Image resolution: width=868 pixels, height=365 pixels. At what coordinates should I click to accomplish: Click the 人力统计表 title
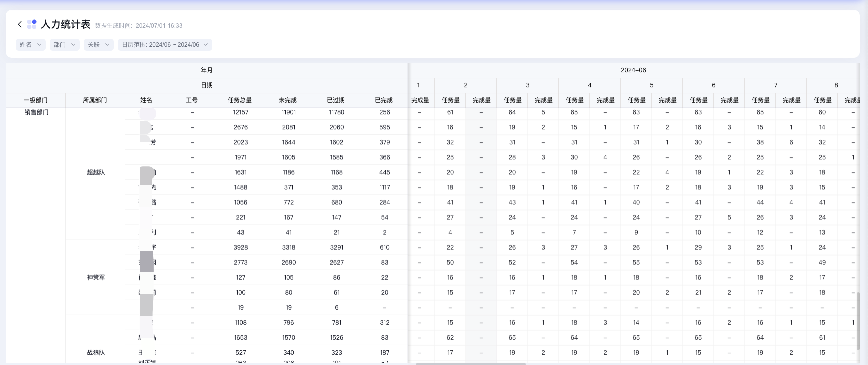coord(66,24)
